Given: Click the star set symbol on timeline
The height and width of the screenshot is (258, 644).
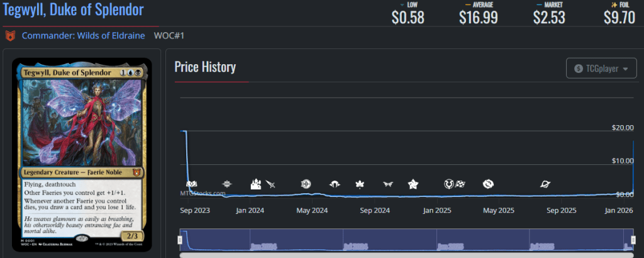Looking at the screenshot, I should click(x=413, y=184).
